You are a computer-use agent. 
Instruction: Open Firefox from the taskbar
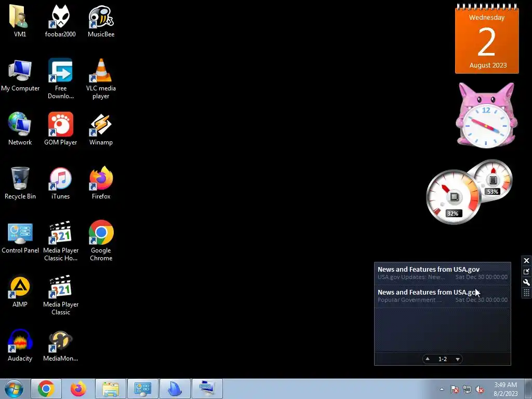click(x=78, y=389)
